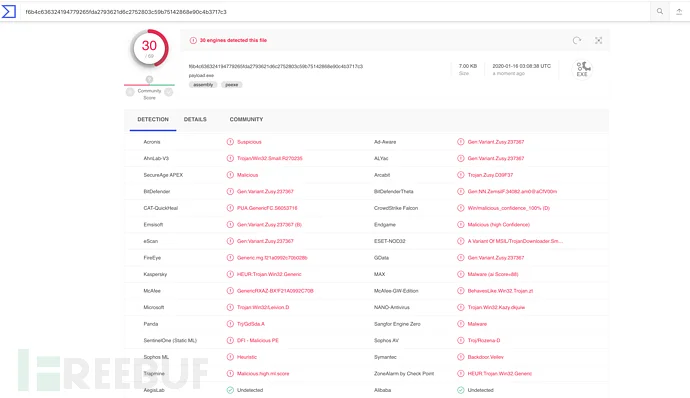Click the CAT-QuickHeal PUA result text
This screenshot has width=690, height=398.
pyautogui.click(x=267, y=208)
